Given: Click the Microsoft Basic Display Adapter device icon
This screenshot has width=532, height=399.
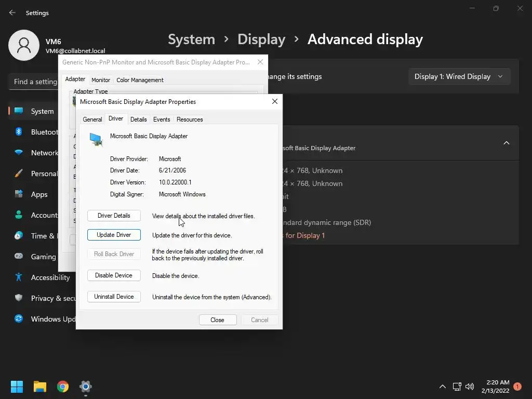Looking at the screenshot, I should 96,139.
